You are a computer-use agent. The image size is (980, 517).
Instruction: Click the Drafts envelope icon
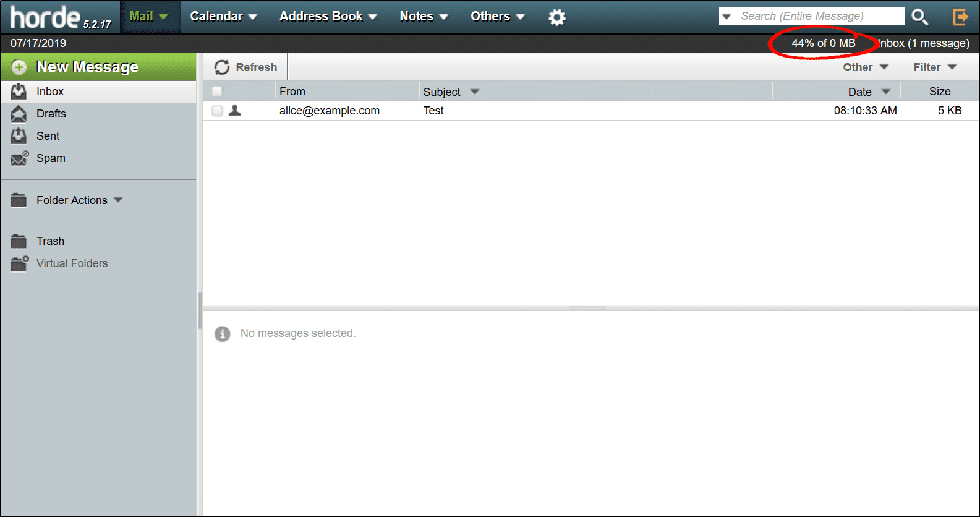pyautogui.click(x=19, y=114)
